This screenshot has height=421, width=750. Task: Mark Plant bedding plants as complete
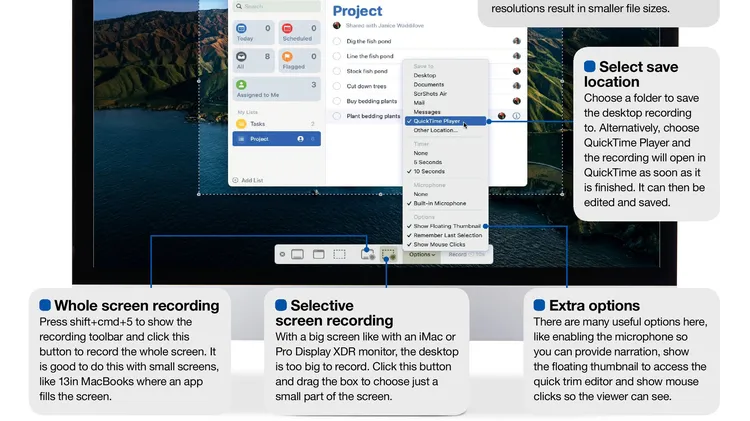(337, 116)
